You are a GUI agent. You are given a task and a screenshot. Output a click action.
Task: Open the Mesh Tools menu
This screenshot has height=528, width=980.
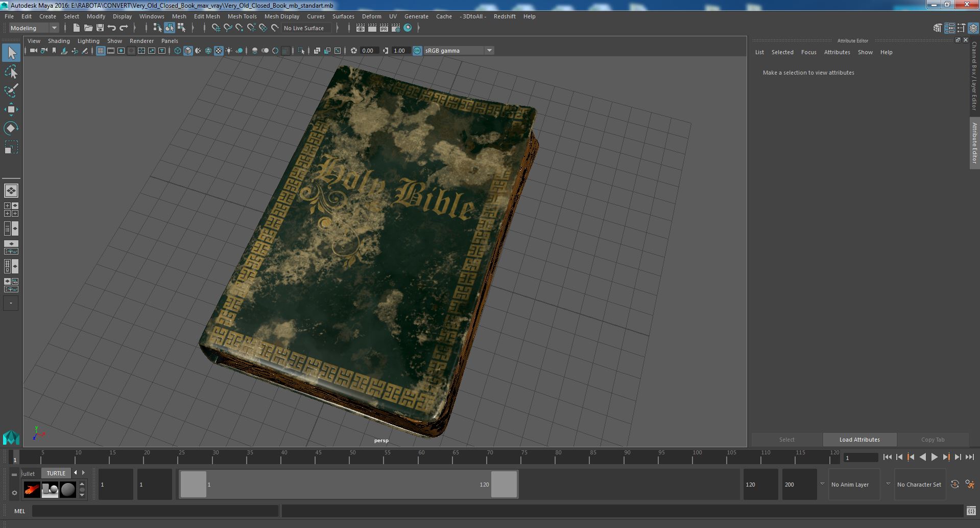click(x=242, y=16)
